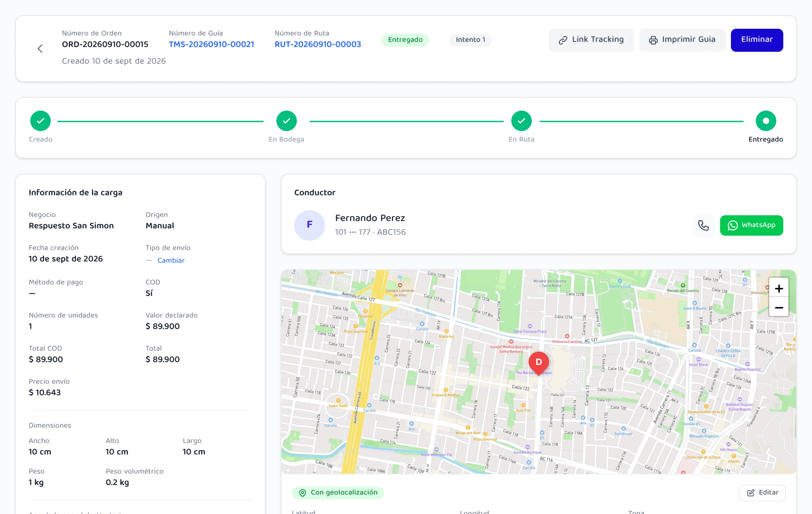Click the Hotel Fontana Plaza map marker
The height and width of the screenshot is (514, 812).
[x=530, y=326]
